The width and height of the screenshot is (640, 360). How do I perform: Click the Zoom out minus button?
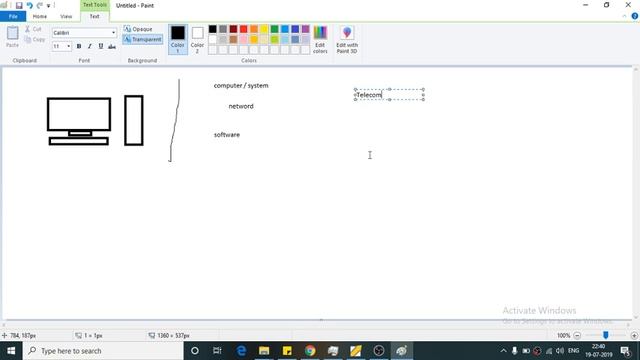[577, 336]
